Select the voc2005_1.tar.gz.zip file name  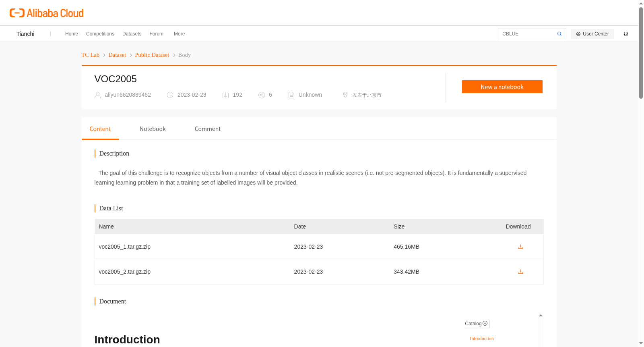point(125,247)
